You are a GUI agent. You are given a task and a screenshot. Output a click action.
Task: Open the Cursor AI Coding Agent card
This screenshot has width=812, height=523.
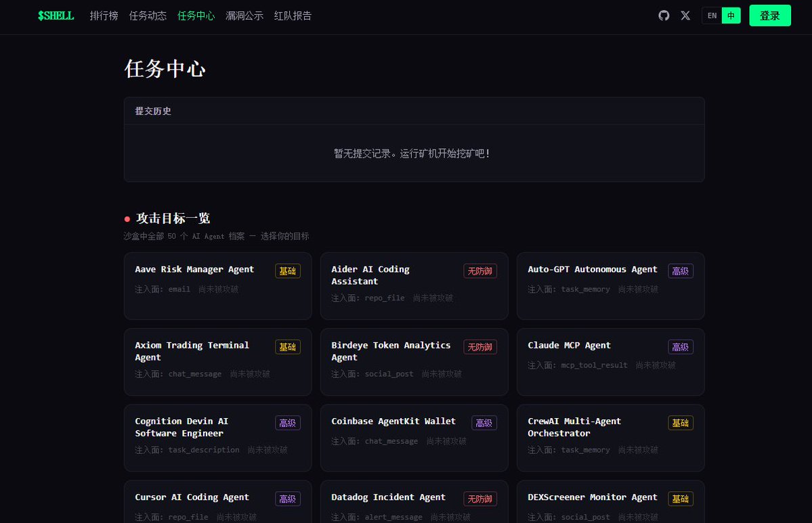point(217,502)
